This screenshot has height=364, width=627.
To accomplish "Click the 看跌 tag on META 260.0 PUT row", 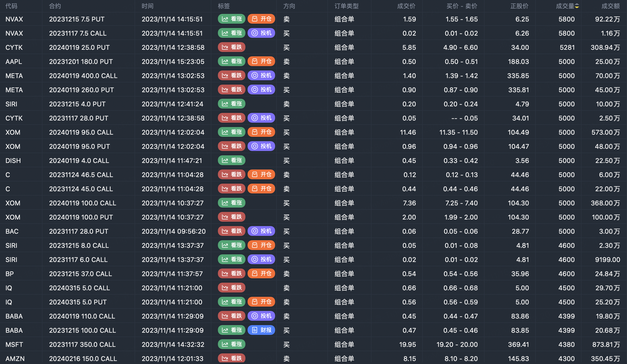I will (232, 90).
